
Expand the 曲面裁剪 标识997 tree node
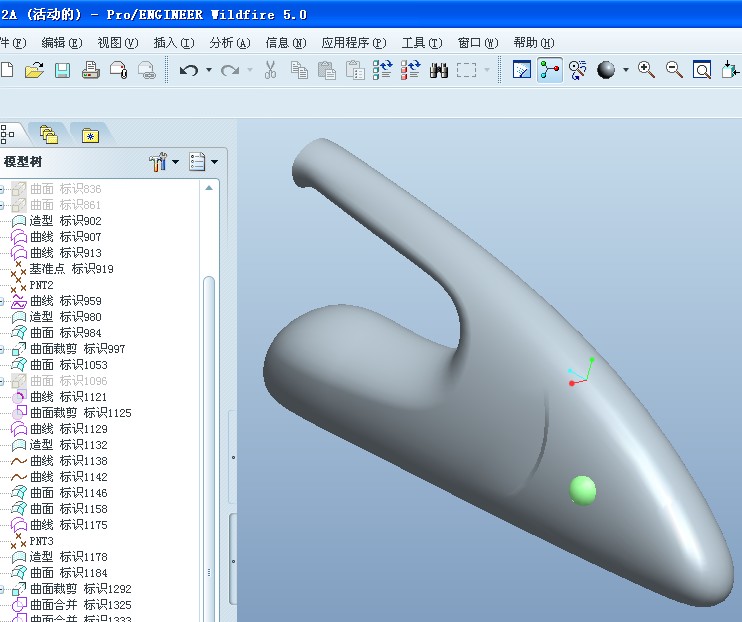[x=2, y=349]
